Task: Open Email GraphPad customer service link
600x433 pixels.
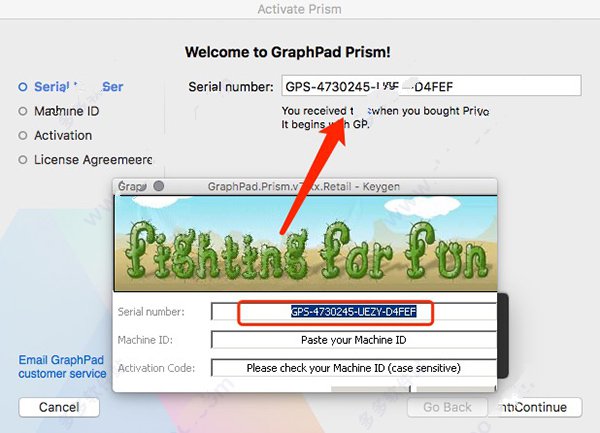Action: [62, 366]
